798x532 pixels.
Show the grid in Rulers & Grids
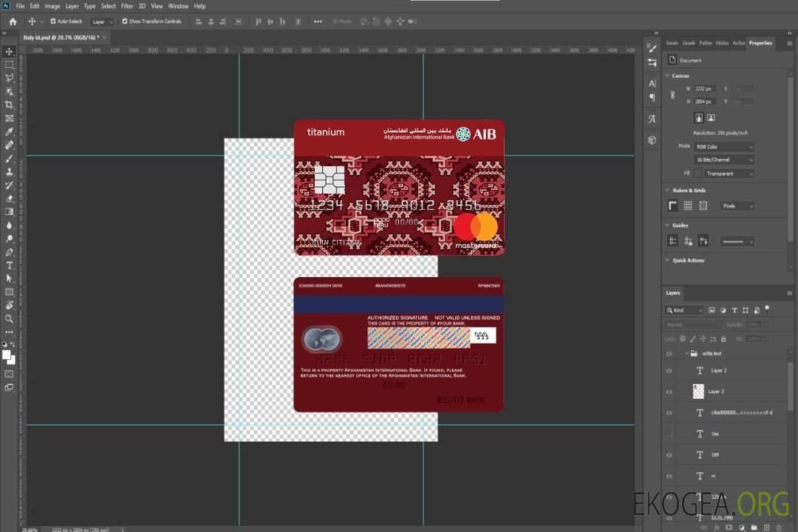coord(687,205)
